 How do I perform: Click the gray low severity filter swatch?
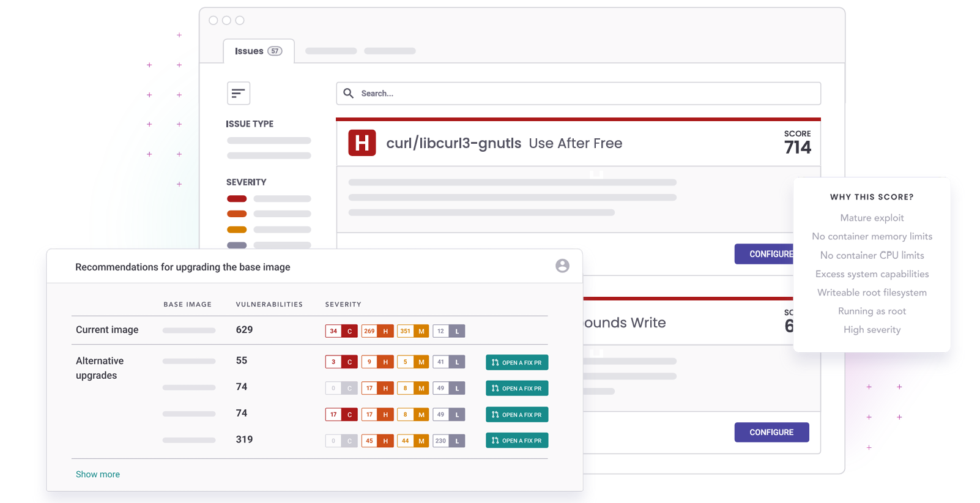tap(237, 245)
